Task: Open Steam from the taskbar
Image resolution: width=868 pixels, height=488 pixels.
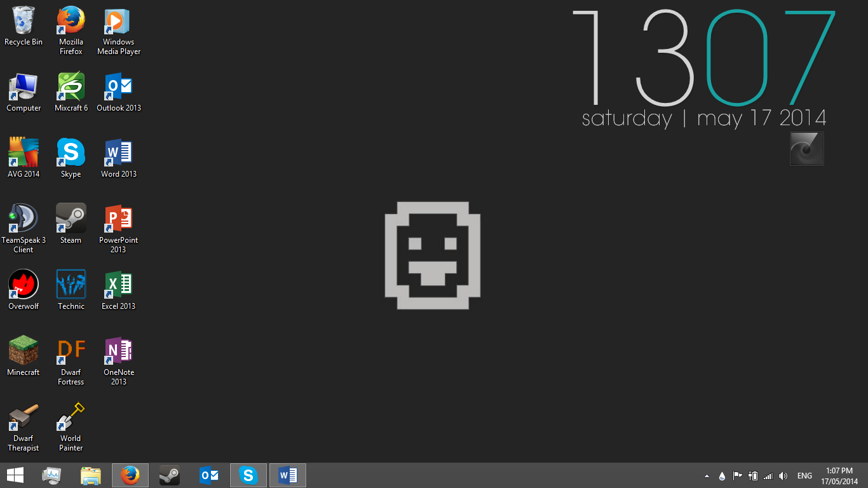Action: [170, 475]
